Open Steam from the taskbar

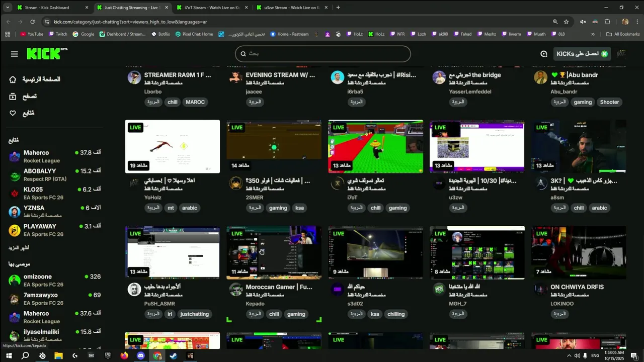174,355
